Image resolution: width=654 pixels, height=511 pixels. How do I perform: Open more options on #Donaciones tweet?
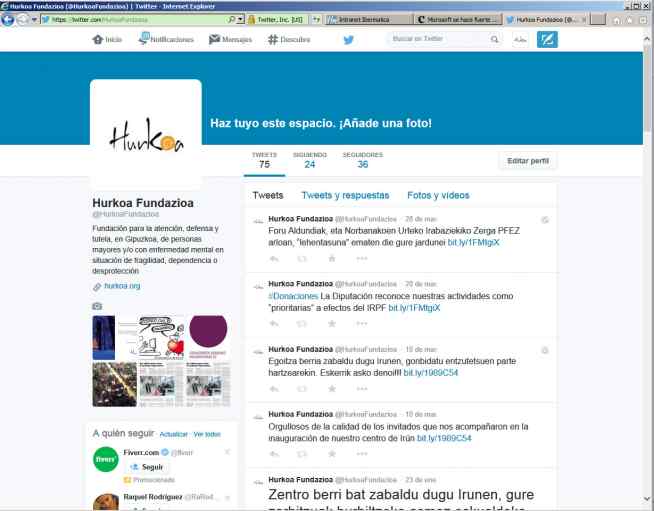pyautogui.click(x=362, y=324)
